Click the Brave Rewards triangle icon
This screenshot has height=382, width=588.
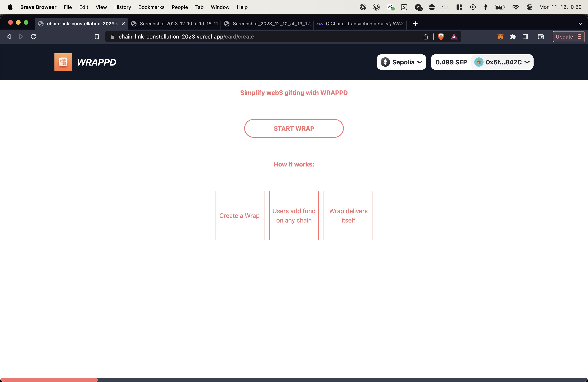click(454, 37)
